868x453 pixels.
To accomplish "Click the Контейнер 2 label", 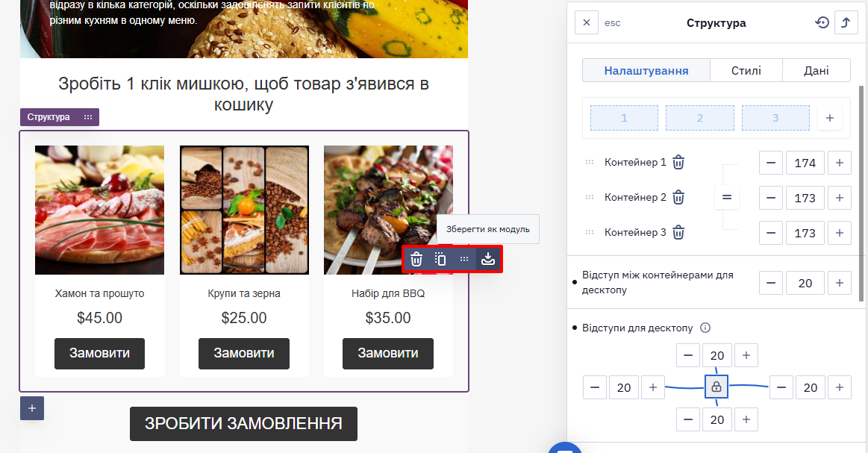I will pos(635,197).
